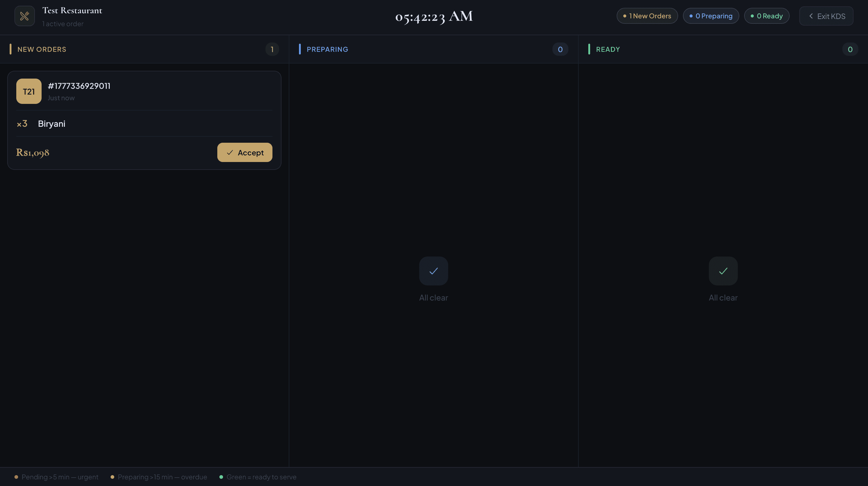This screenshot has width=868, height=486.
Task: Click 'Pending >5 min — urgent' legend
Action: pos(57,477)
